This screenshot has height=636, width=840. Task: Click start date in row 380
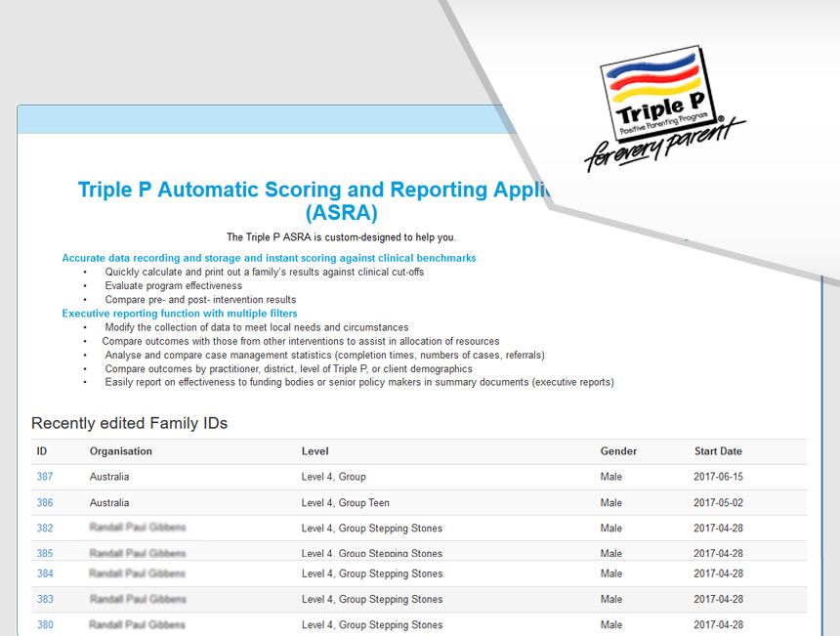click(718, 624)
